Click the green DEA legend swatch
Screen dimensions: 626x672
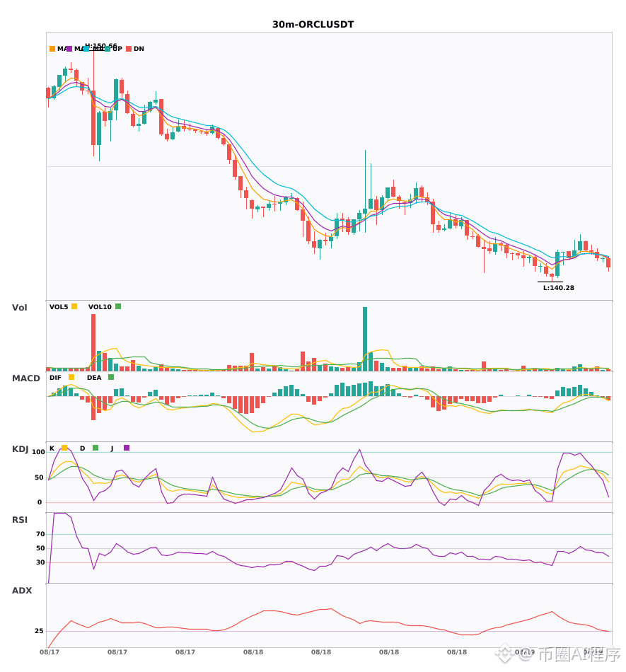[111, 377]
